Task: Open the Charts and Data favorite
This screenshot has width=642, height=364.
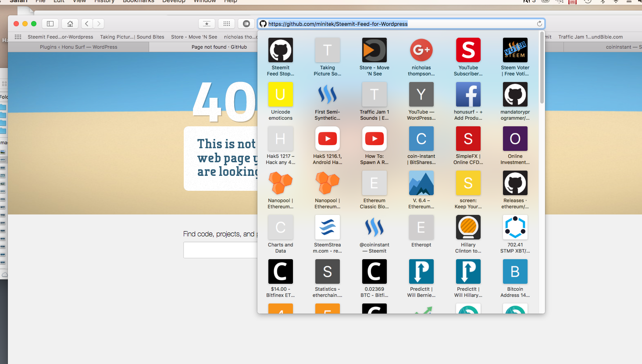Action: point(281,227)
